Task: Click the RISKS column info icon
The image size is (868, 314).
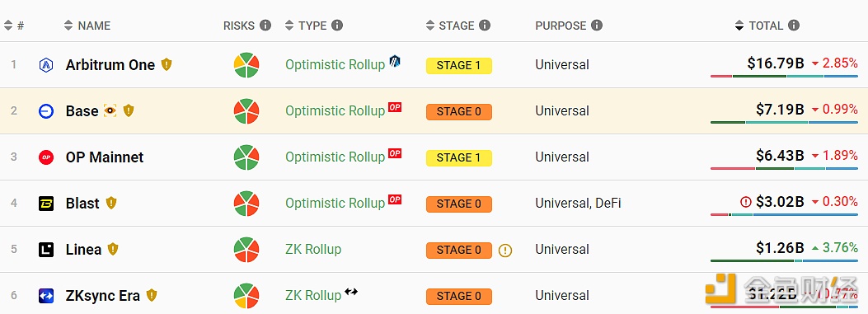Action: click(265, 26)
